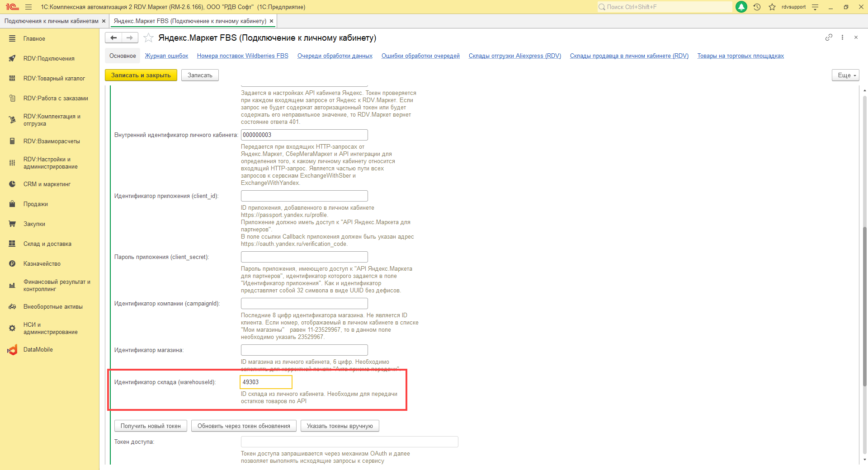This screenshot has width=868, height=470.
Task: Click the Записать button
Action: click(200, 75)
